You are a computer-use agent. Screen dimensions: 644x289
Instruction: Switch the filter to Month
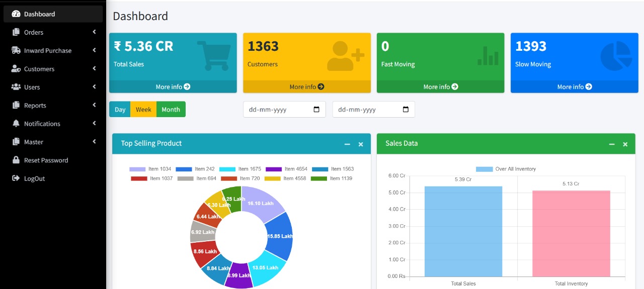pyautogui.click(x=171, y=110)
